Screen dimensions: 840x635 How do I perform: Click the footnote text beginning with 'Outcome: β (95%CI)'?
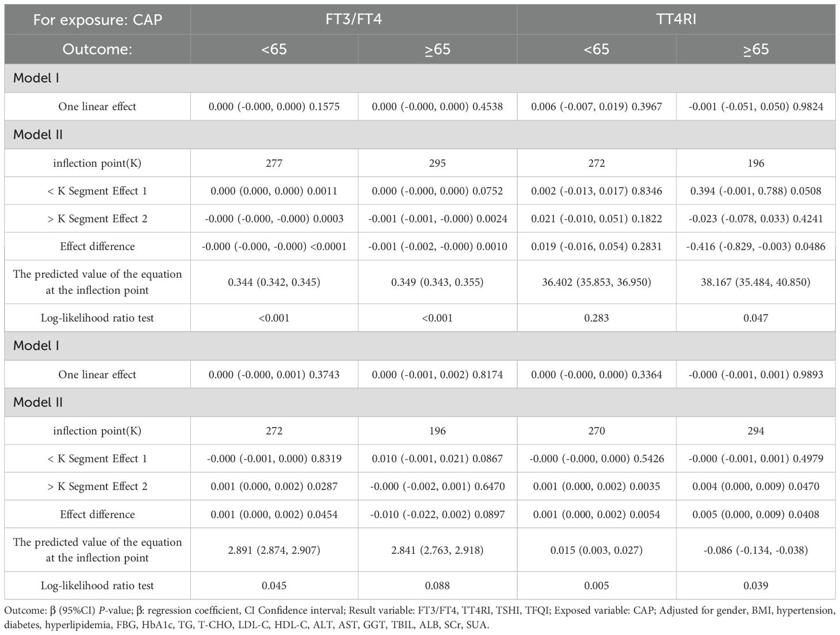click(x=419, y=617)
